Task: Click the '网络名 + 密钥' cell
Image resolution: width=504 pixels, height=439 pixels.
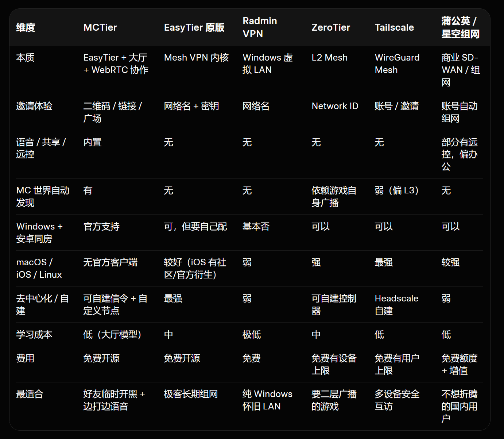Action: pyautogui.click(x=191, y=106)
